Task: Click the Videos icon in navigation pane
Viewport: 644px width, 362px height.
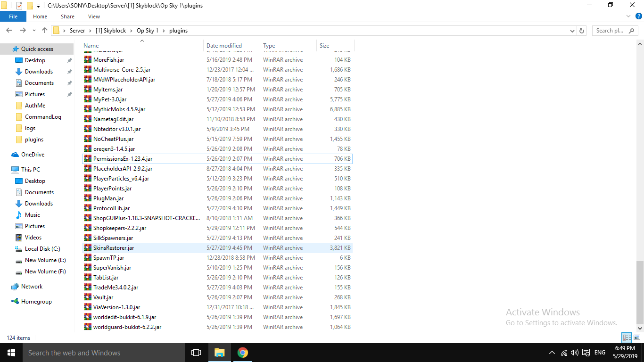Action: point(19,238)
